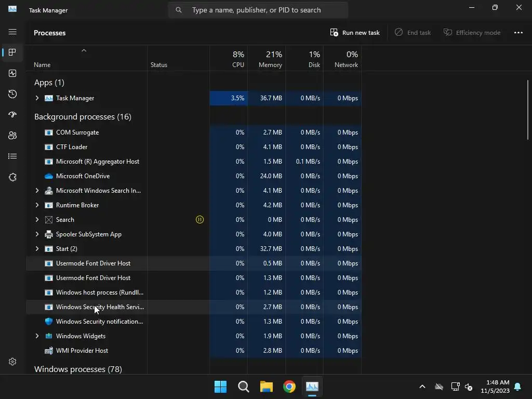This screenshot has width=532, height=399.
Task: Click the clock showing 1:48 AM
Action: point(498,382)
